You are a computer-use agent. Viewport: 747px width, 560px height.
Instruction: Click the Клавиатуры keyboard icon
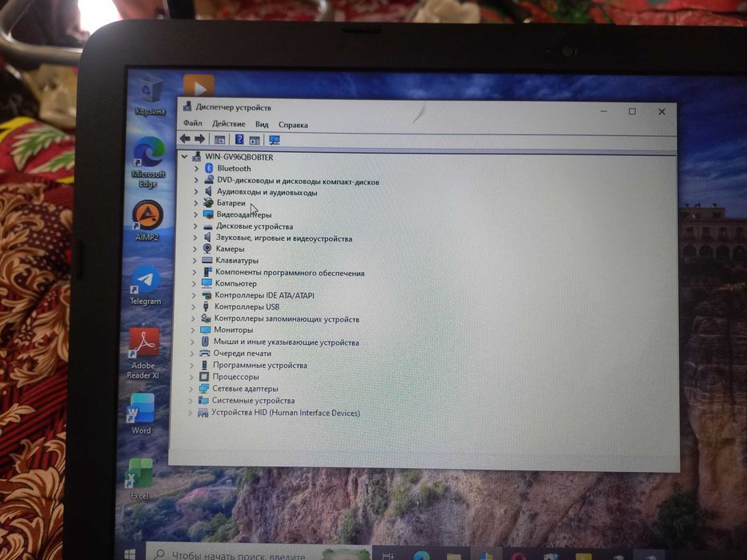click(207, 260)
